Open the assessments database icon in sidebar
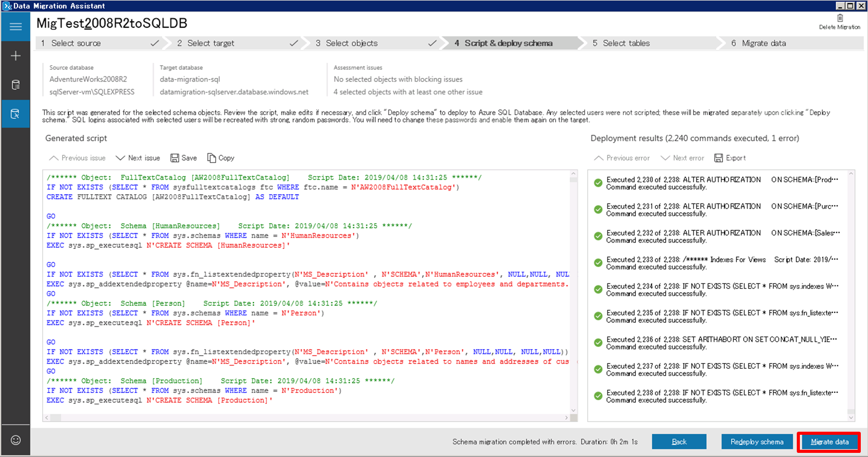 coord(15,85)
